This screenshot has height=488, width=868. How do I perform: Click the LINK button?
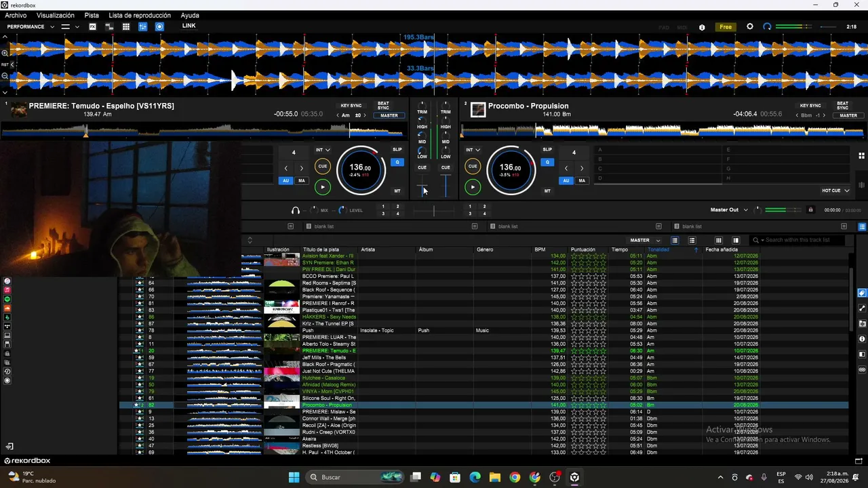(189, 26)
